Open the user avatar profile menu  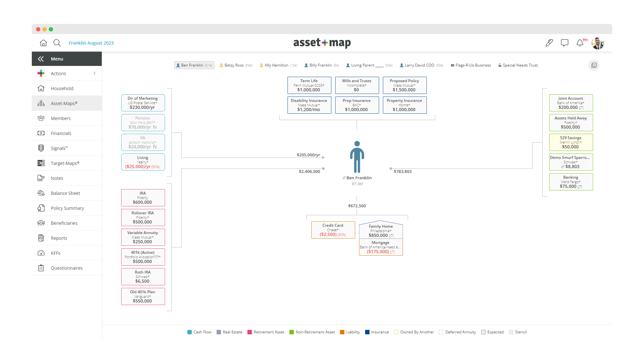(x=598, y=43)
